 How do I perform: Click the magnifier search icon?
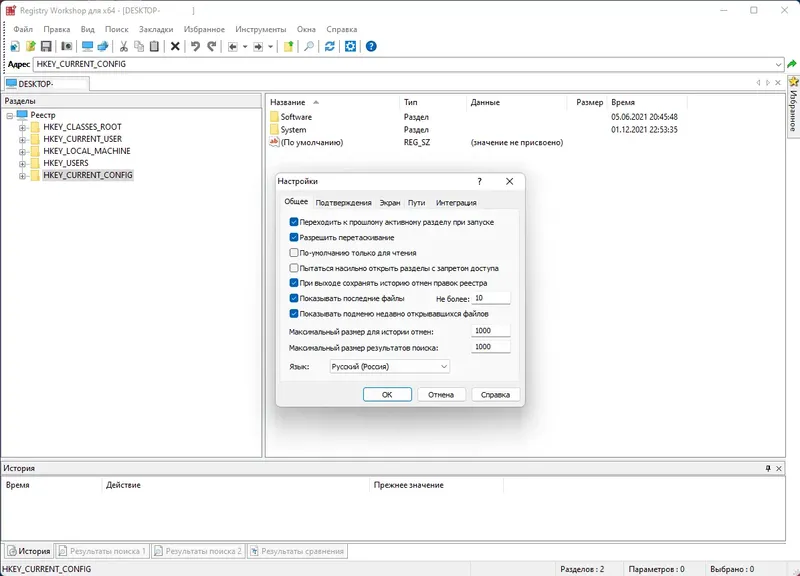point(309,46)
